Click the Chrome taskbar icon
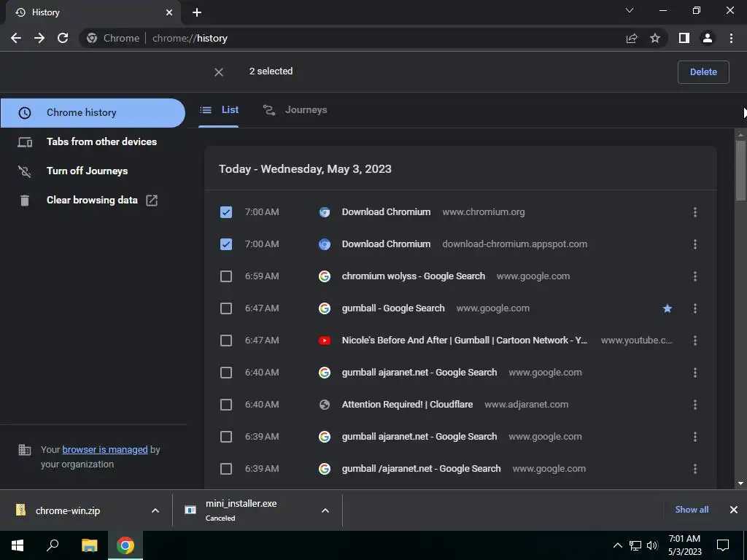The image size is (747, 560). point(125,545)
